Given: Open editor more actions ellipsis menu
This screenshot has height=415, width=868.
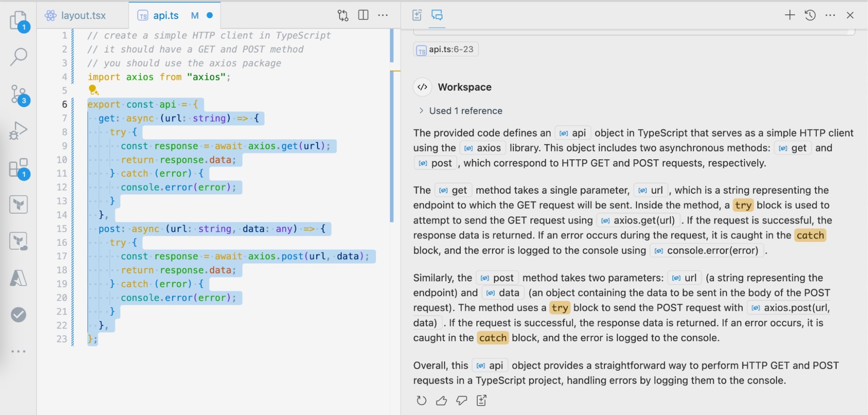Looking at the screenshot, I should 383,15.
